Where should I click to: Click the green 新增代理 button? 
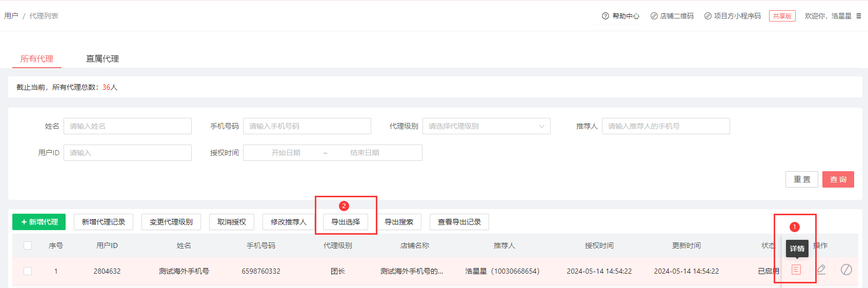tap(39, 222)
